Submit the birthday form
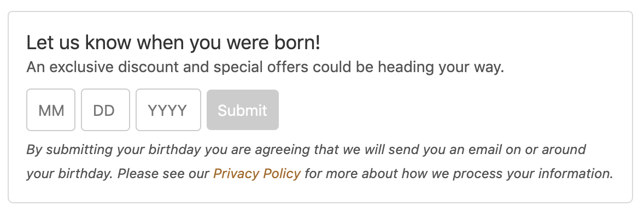The height and width of the screenshot is (212, 644). coord(243,110)
